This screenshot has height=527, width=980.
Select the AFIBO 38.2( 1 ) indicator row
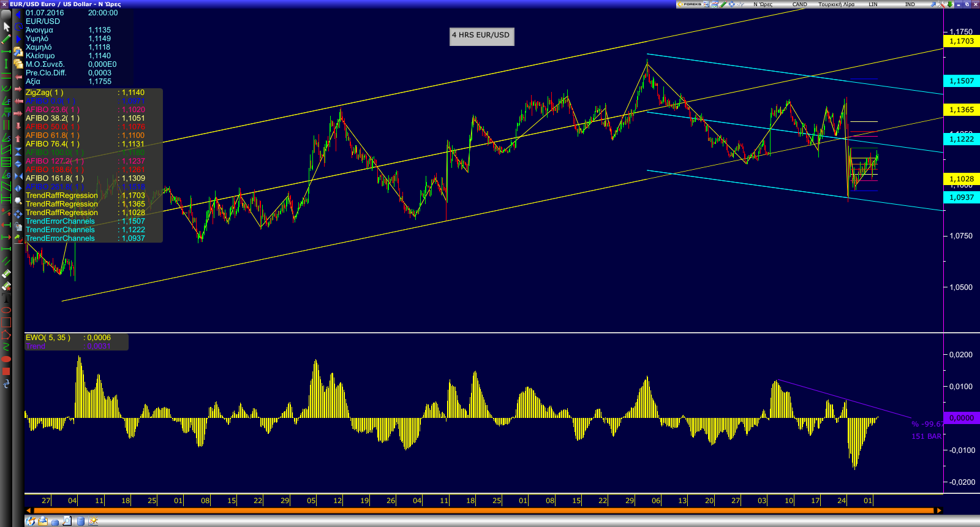[x=85, y=118]
